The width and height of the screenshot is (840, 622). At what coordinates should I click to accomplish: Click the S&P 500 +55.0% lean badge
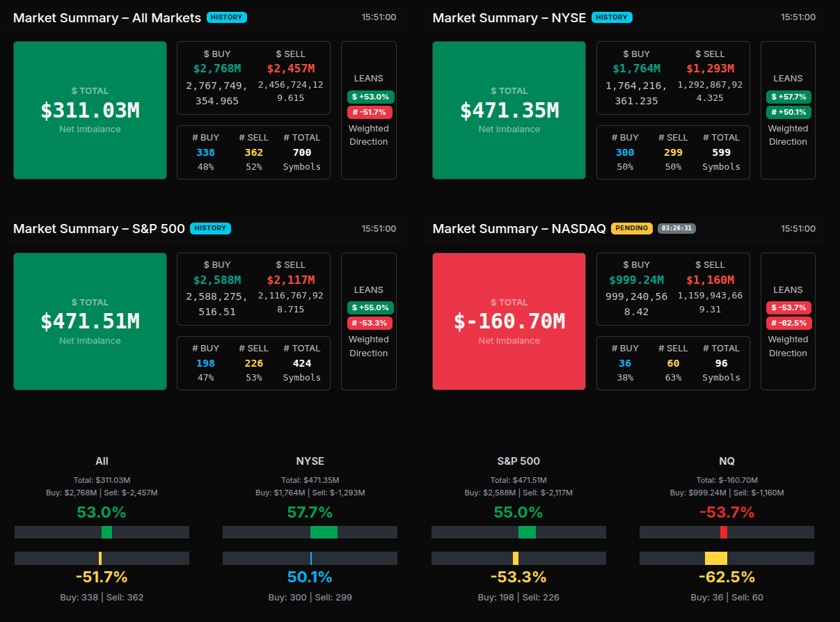click(x=370, y=308)
